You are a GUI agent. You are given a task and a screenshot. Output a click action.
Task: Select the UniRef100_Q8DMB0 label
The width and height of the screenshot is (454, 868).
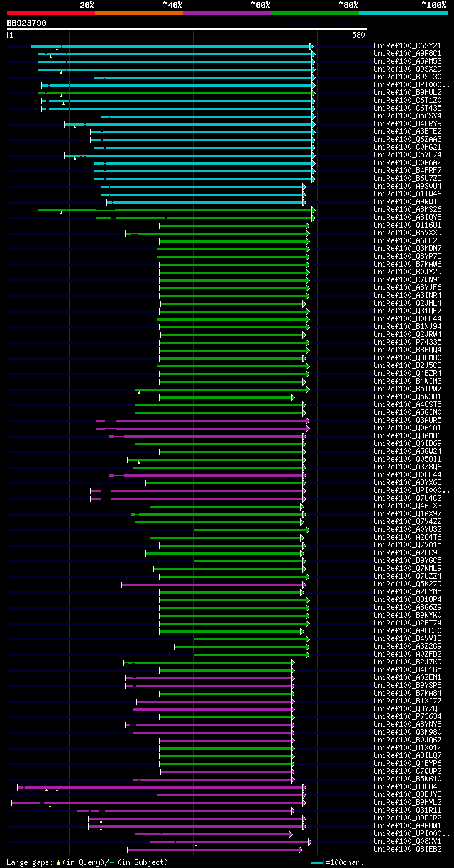pyautogui.click(x=407, y=357)
